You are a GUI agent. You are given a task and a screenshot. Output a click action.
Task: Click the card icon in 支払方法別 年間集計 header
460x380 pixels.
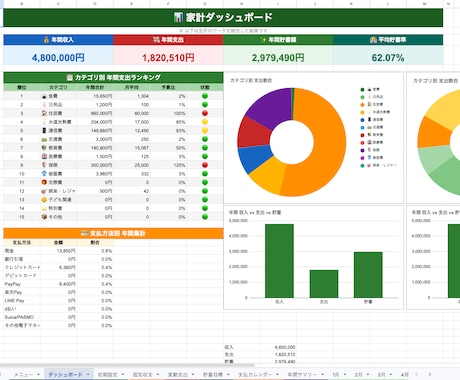[84, 233]
